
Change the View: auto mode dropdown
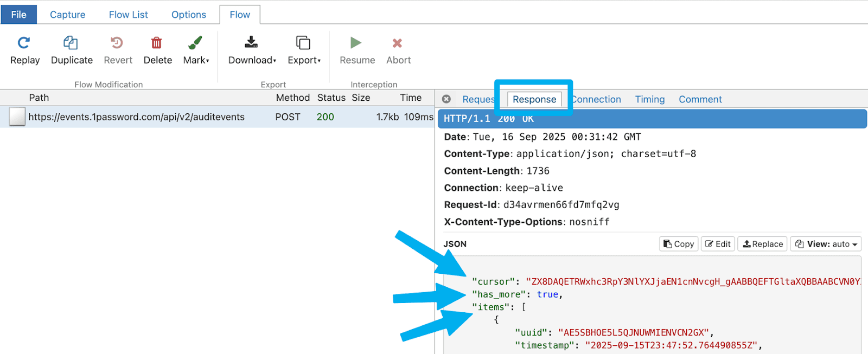click(826, 244)
